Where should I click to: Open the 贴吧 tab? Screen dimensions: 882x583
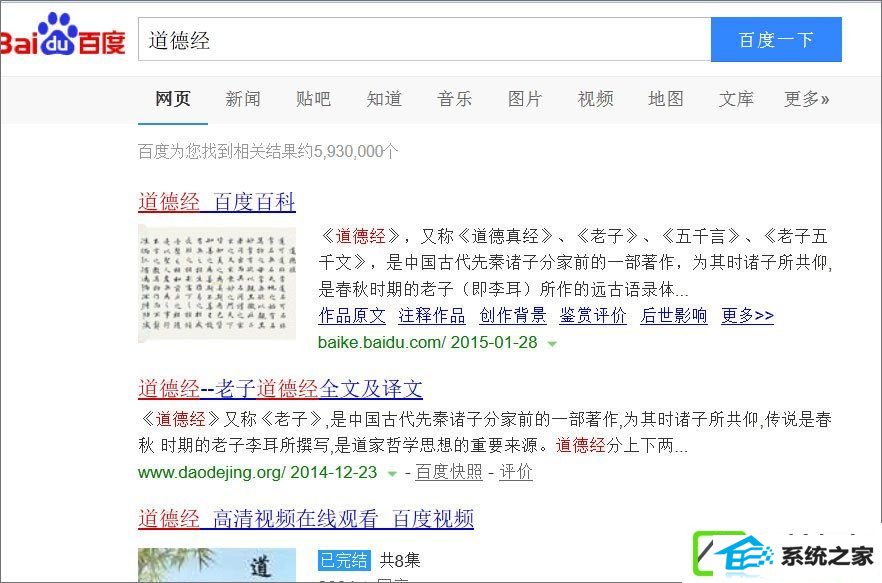[313, 99]
